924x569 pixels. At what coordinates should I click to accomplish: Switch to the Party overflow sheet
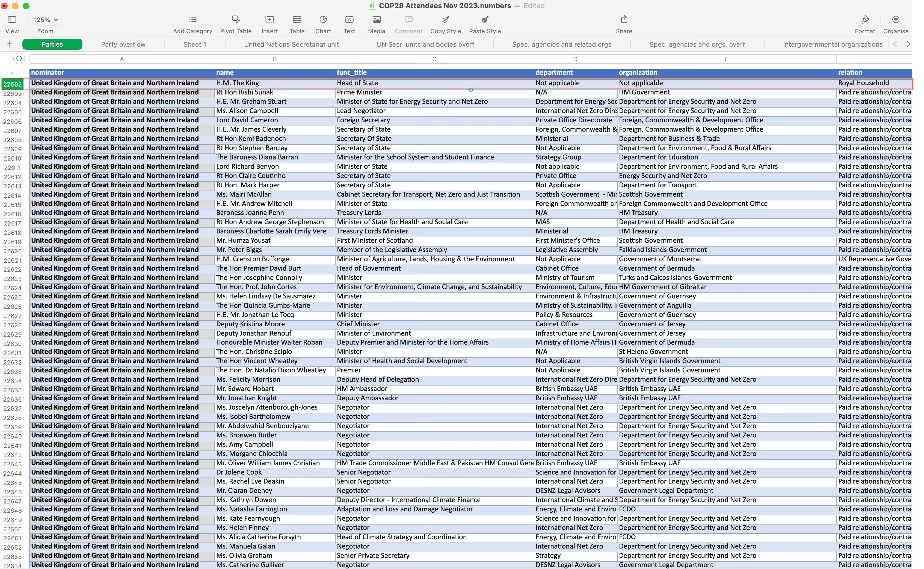click(123, 45)
